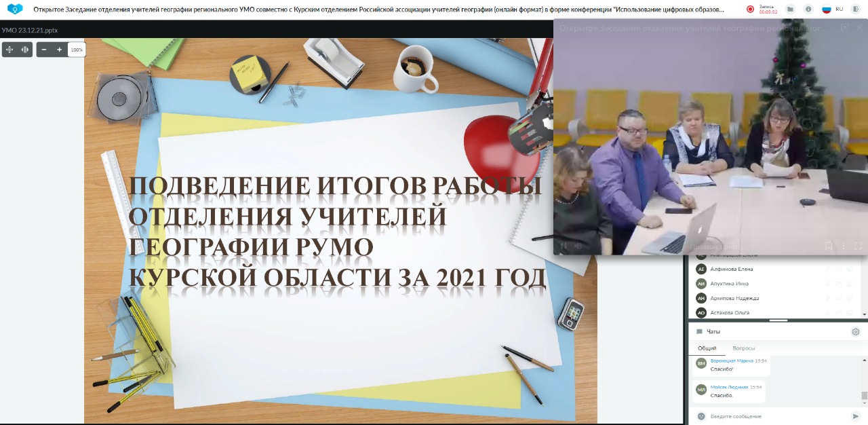Toggle microphone for Архипова Надежда
Image resolution: width=868 pixels, height=425 pixels.
(827, 298)
